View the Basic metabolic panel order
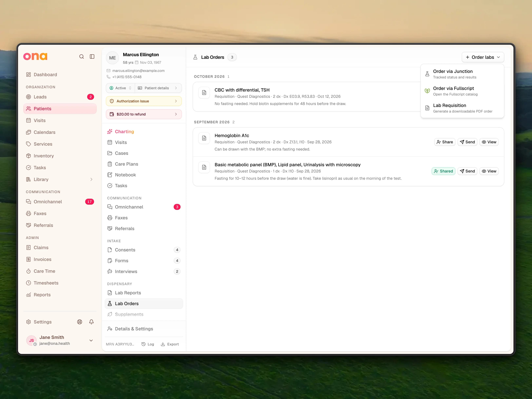Viewport: 532px width, 399px height. tap(489, 171)
